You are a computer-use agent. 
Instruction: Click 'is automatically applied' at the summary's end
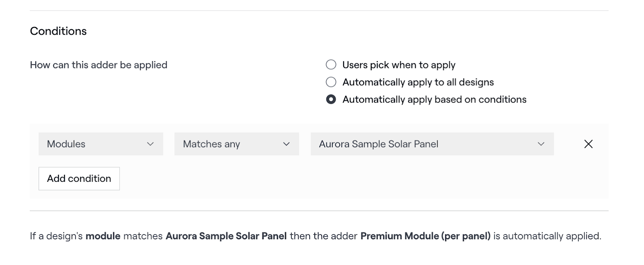547,236
